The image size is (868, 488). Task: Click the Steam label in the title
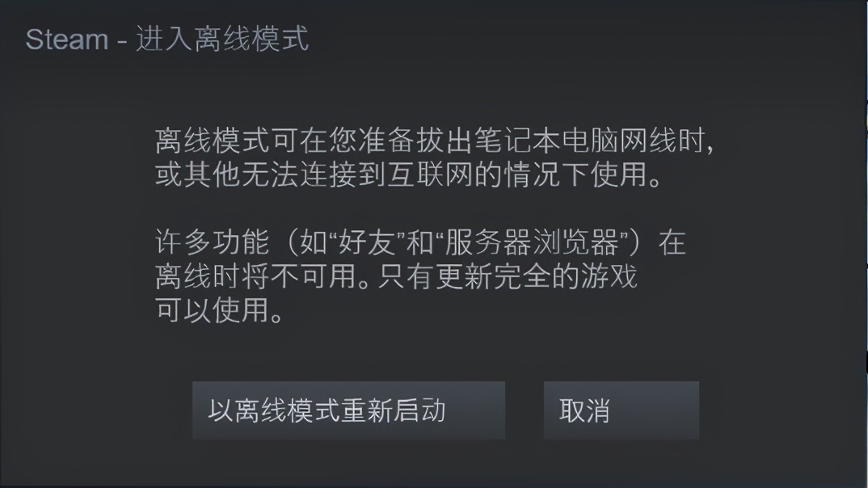click(67, 39)
